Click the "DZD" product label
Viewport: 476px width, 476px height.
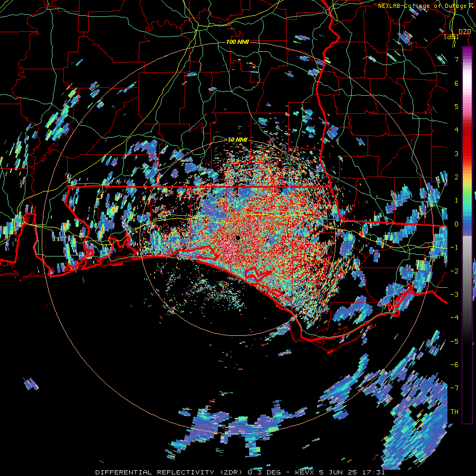pos(465,32)
